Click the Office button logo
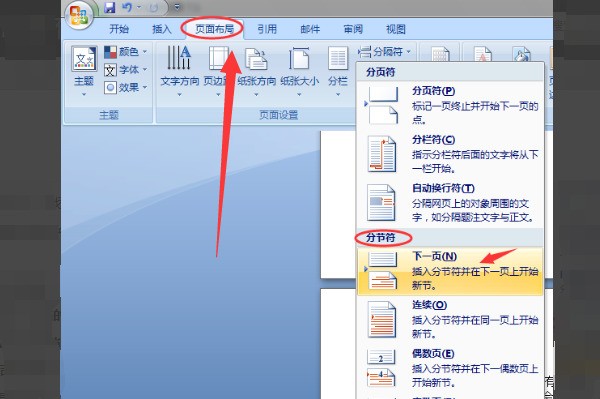This screenshot has height=399, width=600. (79, 15)
